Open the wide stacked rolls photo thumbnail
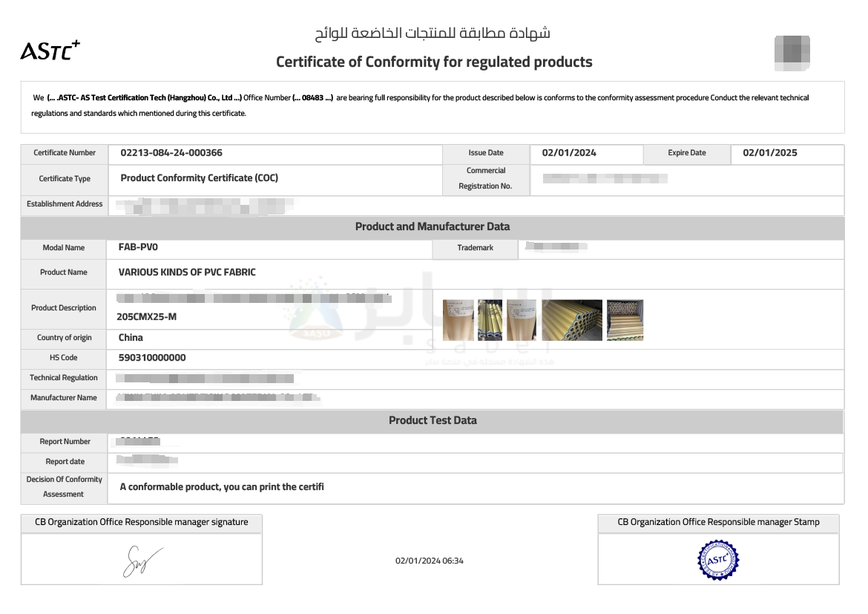Image resolution: width=868 pixels, height=614 pixels. (x=572, y=320)
